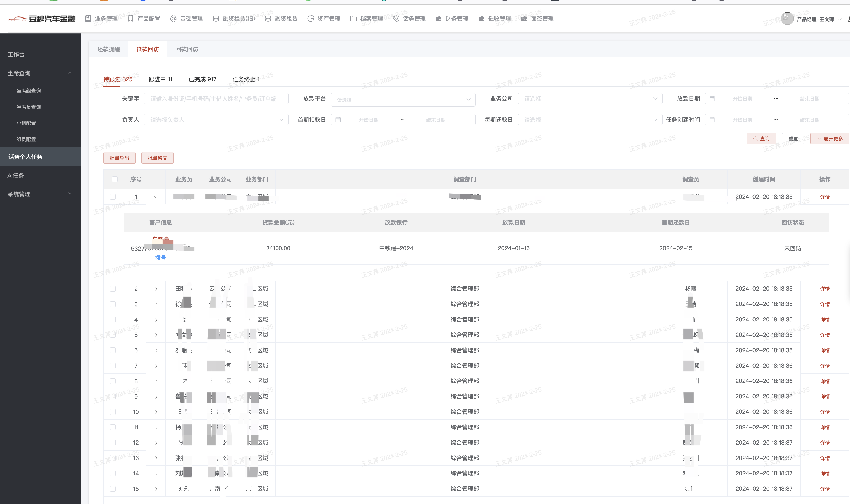Screen dimensions: 850x504
Task: Click the 查询 search button
Action: point(761,139)
